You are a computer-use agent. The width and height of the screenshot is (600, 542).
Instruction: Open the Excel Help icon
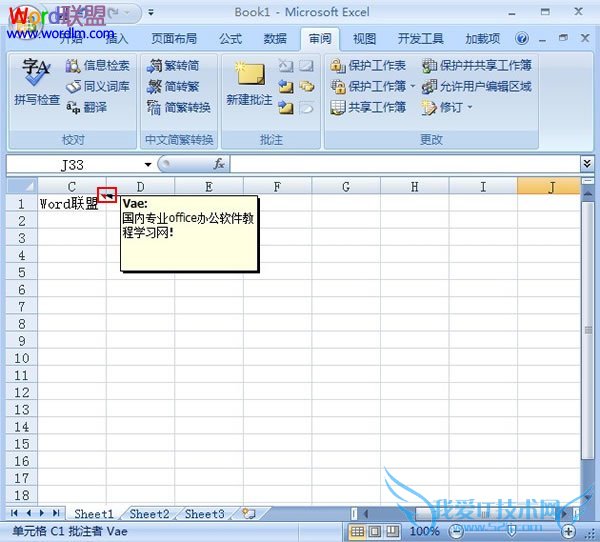click(522, 38)
